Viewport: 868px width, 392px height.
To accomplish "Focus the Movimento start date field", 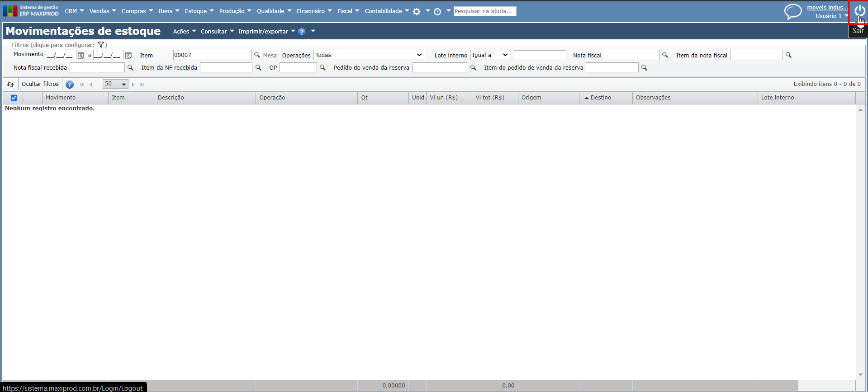I will coord(61,55).
